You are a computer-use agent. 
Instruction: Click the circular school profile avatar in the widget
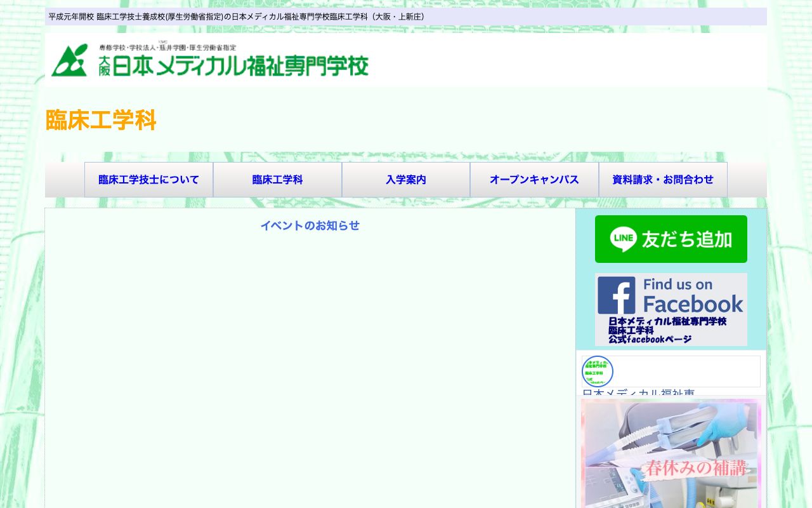click(x=596, y=371)
